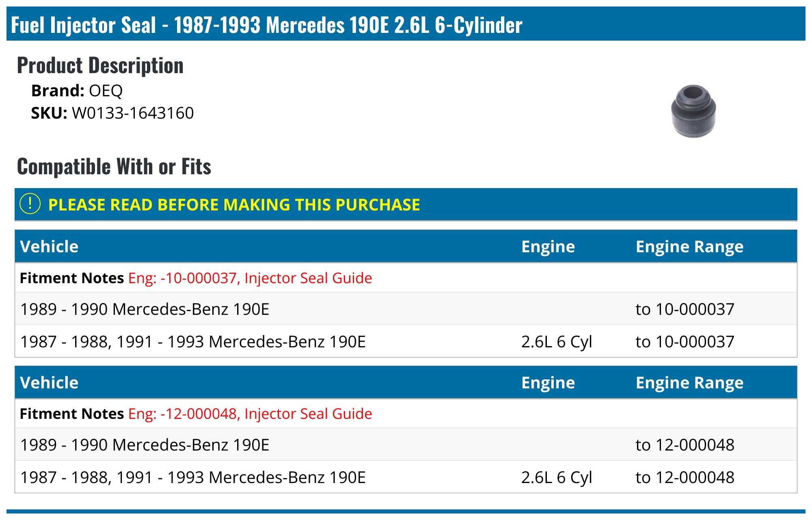Image resolution: width=812 pixels, height=520 pixels.
Task: Click Engine header above the 12-000048 fitment notes
Action: click(548, 383)
